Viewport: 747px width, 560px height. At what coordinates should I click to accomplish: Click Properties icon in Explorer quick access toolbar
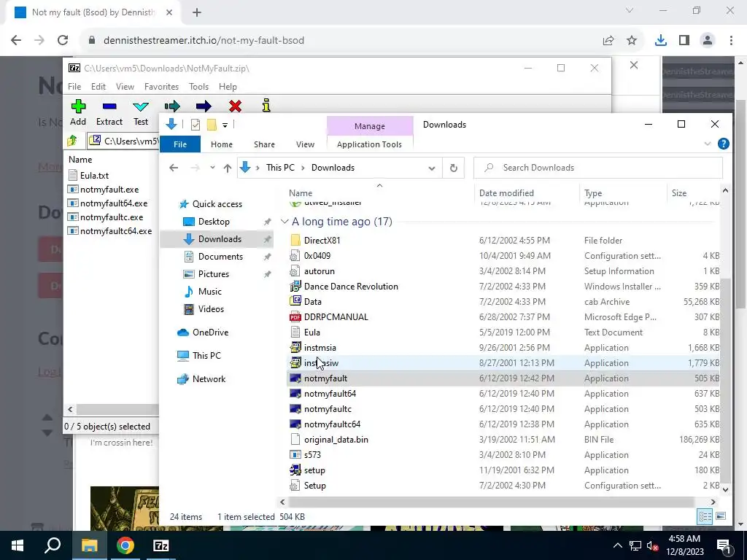(196, 125)
